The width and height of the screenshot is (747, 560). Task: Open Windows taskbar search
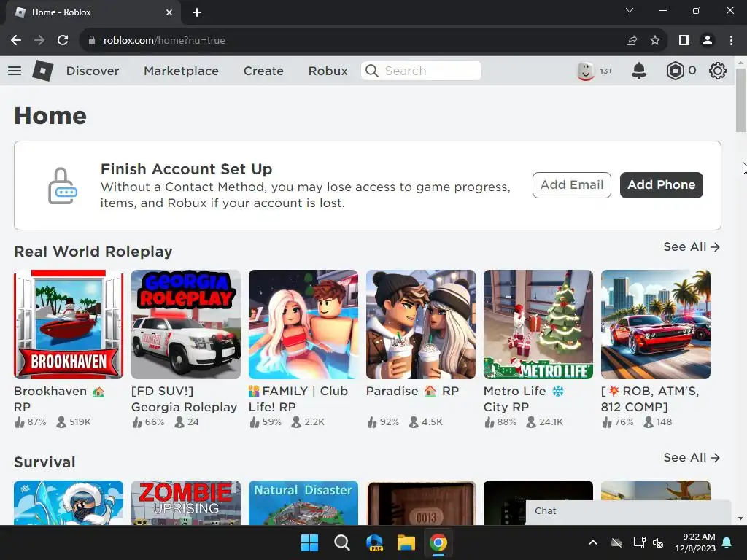click(341, 542)
